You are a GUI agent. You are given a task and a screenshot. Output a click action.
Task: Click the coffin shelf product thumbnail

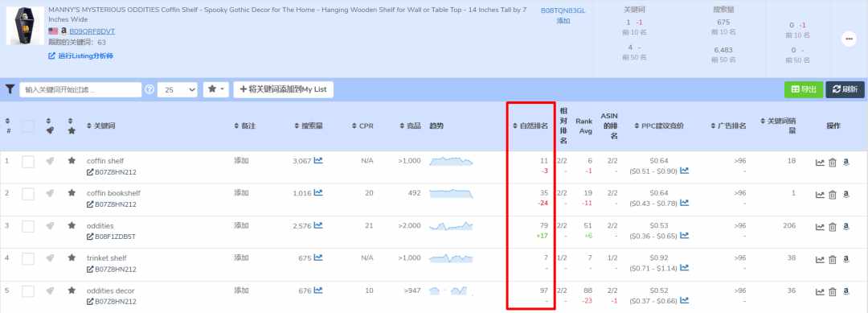pyautogui.click(x=25, y=26)
